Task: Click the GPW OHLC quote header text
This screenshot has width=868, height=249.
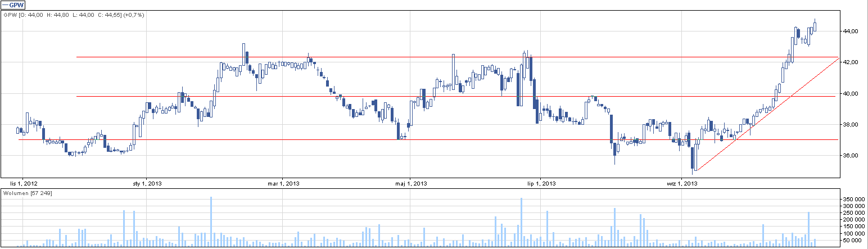Action: click(74, 15)
